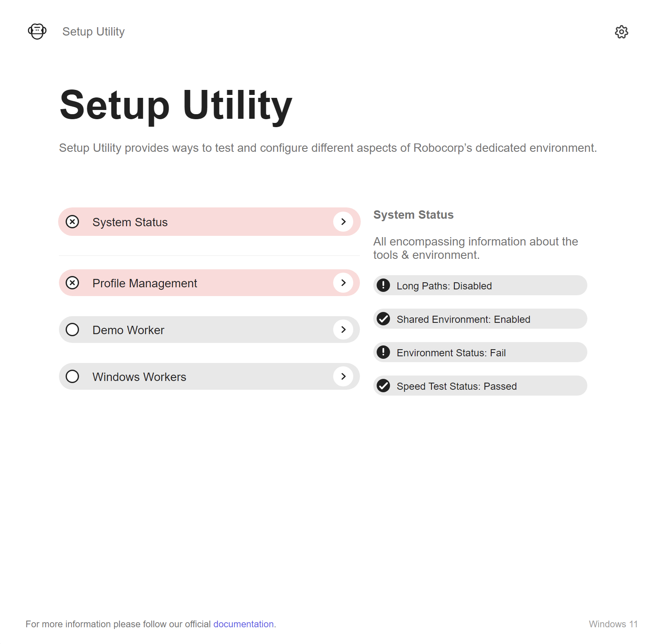Click the checkmark icon next to Speed Test Status
This screenshot has height=644, width=663.
click(383, 386)
